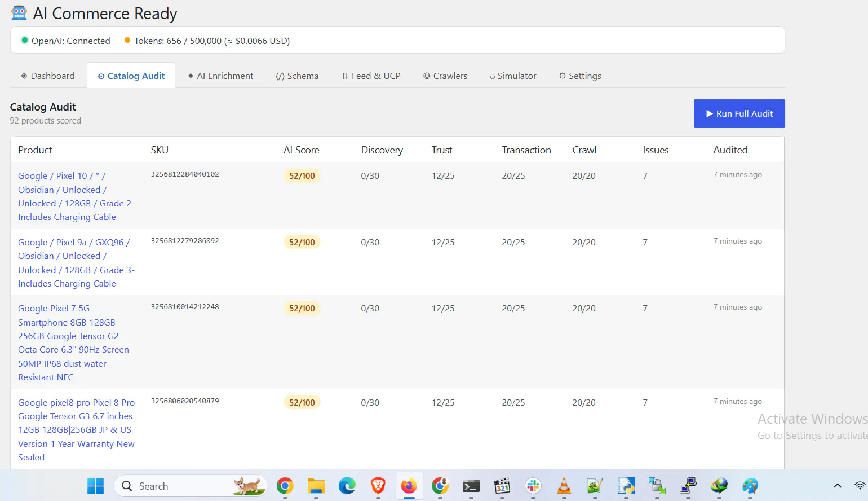Switch to the AI Enrichment tab

point(220,76)
